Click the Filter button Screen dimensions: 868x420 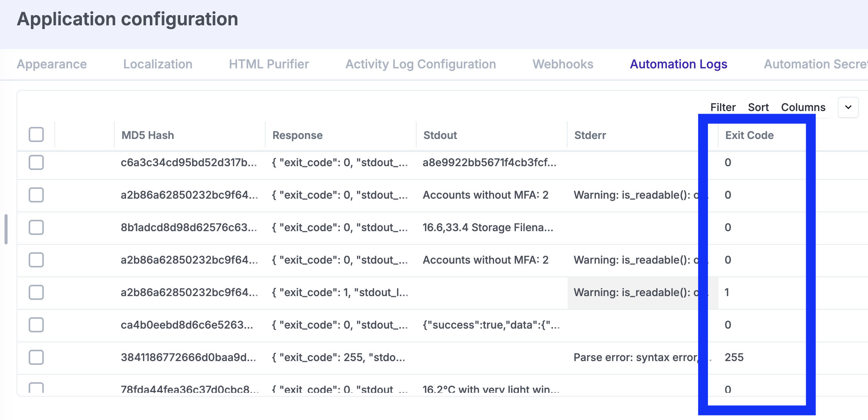coord(723,107)
